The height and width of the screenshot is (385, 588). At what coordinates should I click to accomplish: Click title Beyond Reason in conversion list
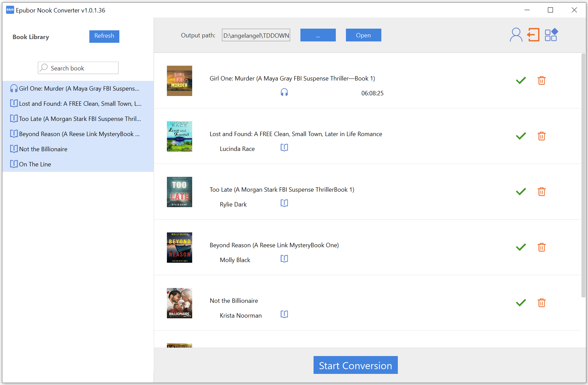pos(274,245)
